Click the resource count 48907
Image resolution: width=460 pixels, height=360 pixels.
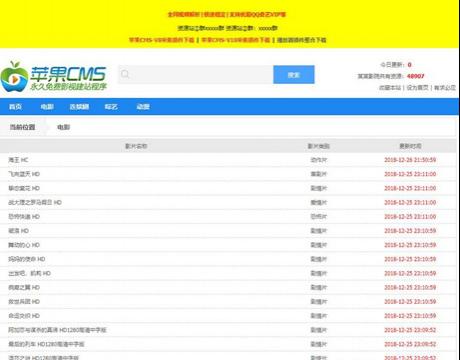point(416,76)
